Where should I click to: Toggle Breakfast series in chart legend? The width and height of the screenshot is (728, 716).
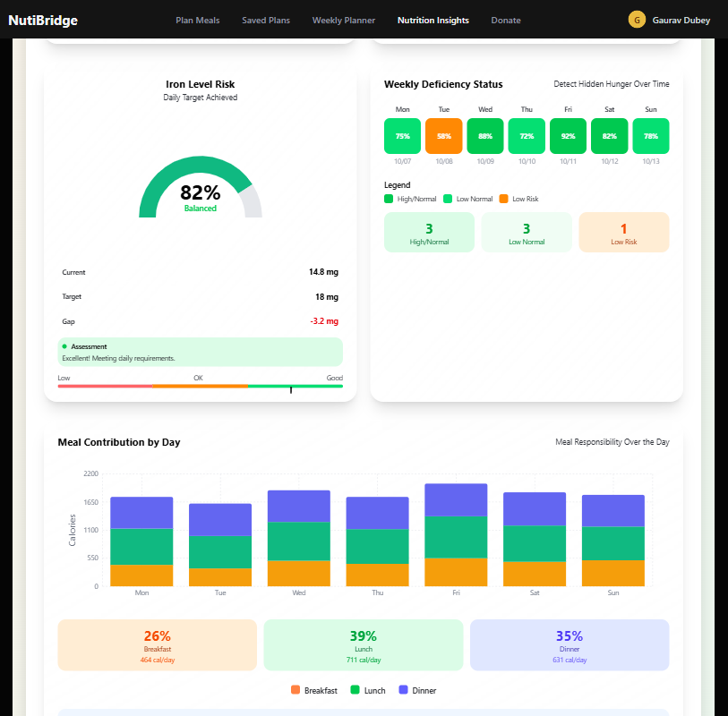click(x=314, y=690)
